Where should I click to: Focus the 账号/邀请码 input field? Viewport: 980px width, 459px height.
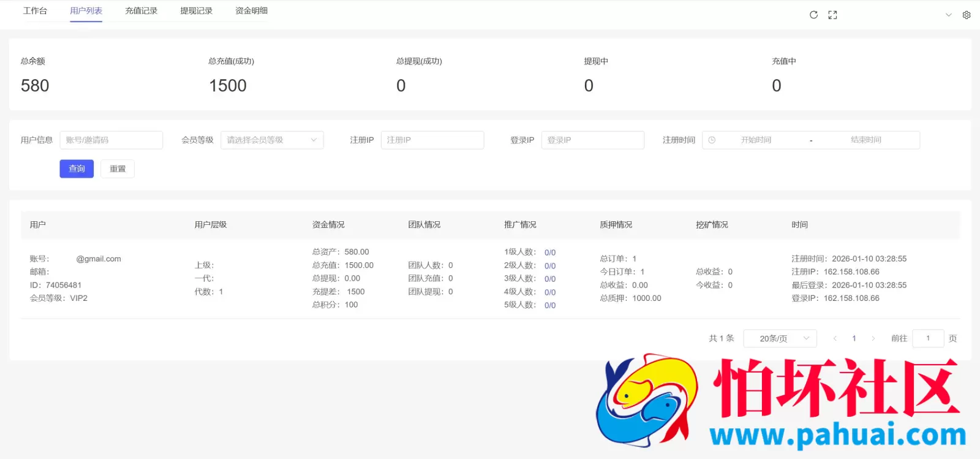point(111,140)
